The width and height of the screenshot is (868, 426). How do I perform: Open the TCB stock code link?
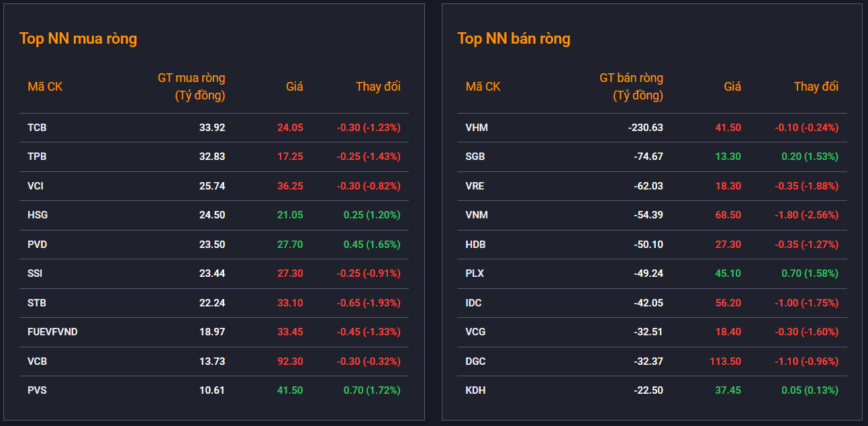pyautogui.click(x=37, y=128)
